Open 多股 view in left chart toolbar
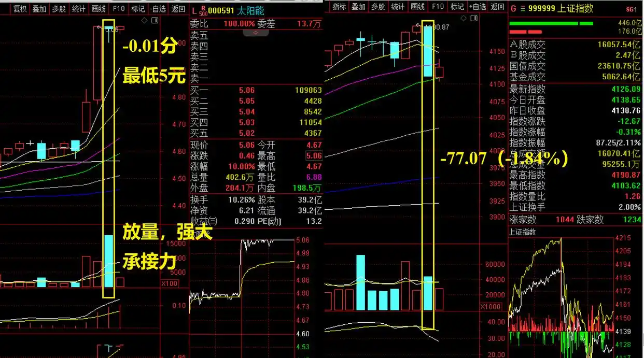 coord(60,8)
